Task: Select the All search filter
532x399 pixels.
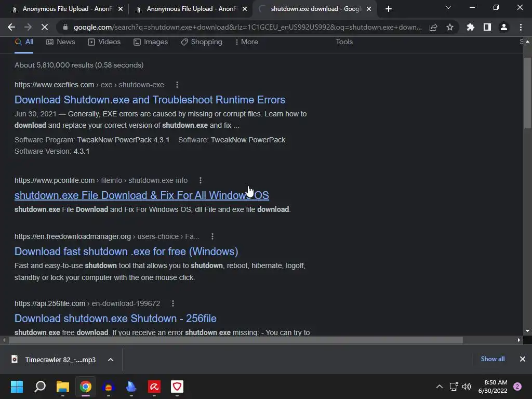Action: point(24,42)
